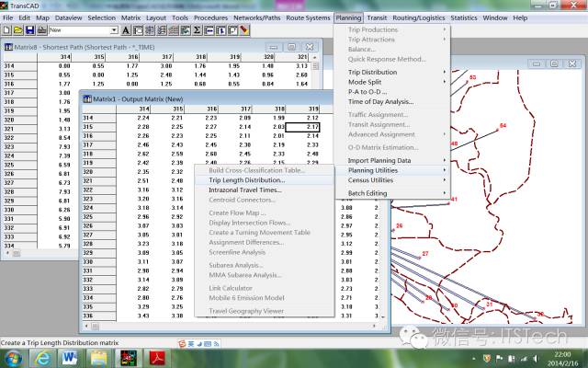Open the 'New' combo box dropdown in the toolbar

point(114,30)
